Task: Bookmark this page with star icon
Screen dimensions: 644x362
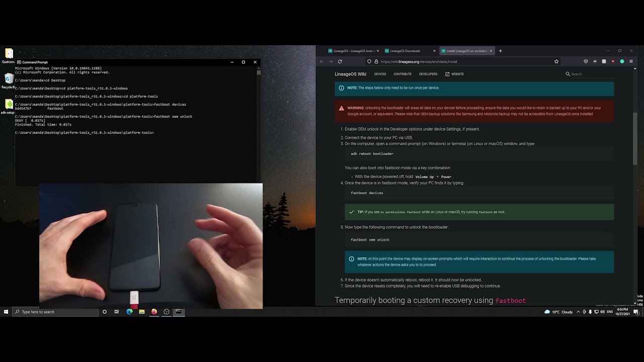Action: [556, 61]
